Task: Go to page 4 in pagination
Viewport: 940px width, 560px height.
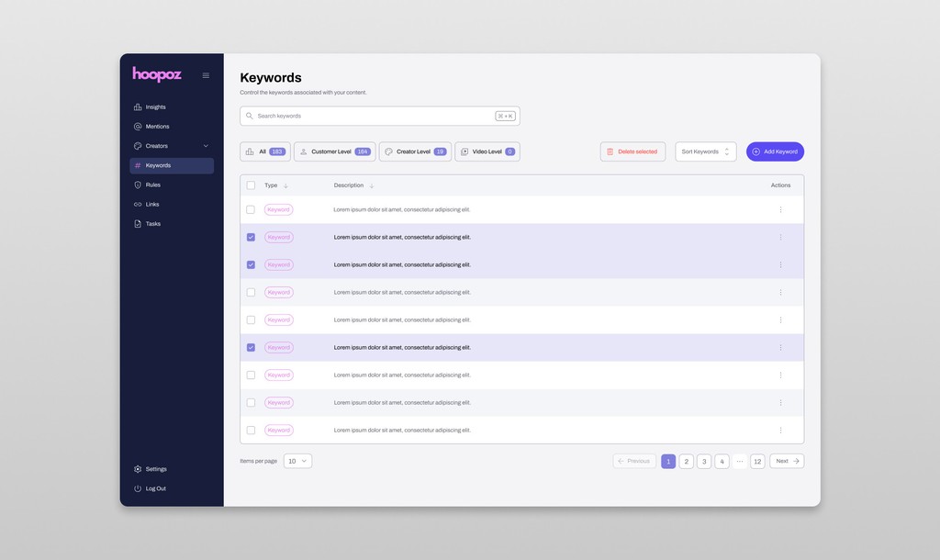Action: 722,461
